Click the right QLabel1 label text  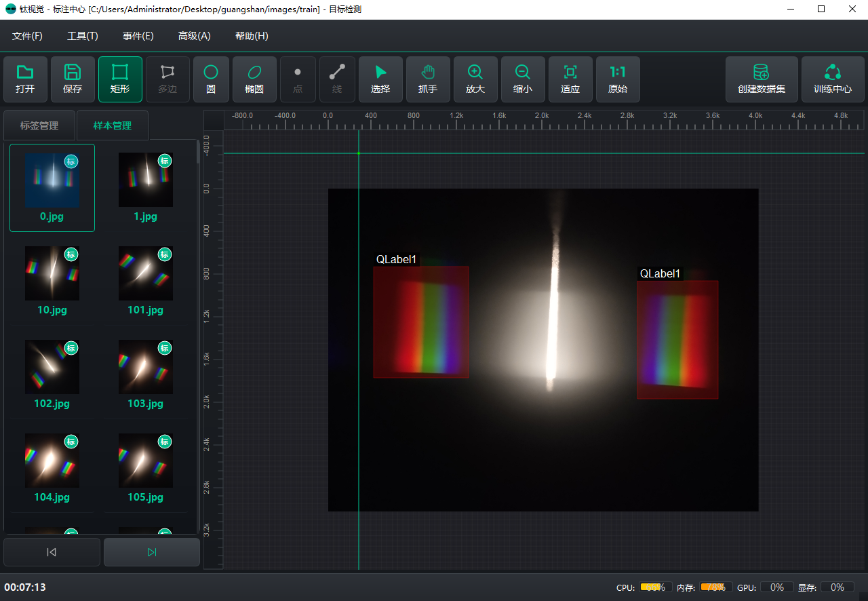click(x=660, y=273)
